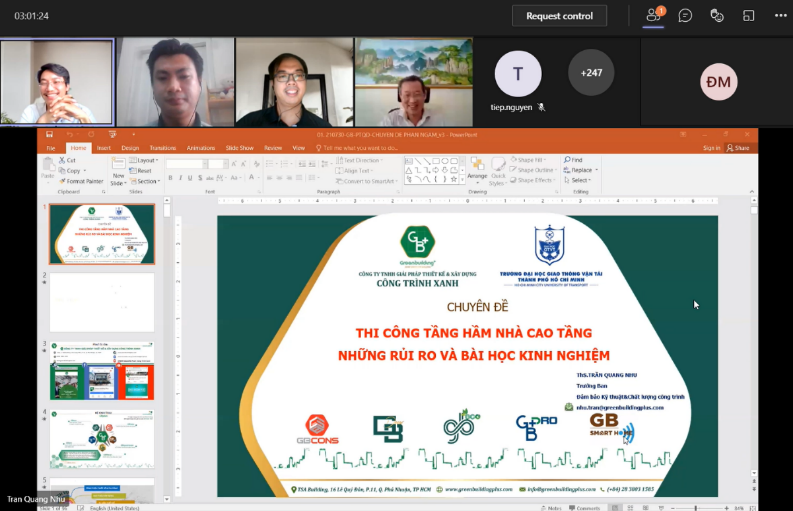Open the Section dropdown in Slides group
The image size is (793, 511).
point(146,181)
